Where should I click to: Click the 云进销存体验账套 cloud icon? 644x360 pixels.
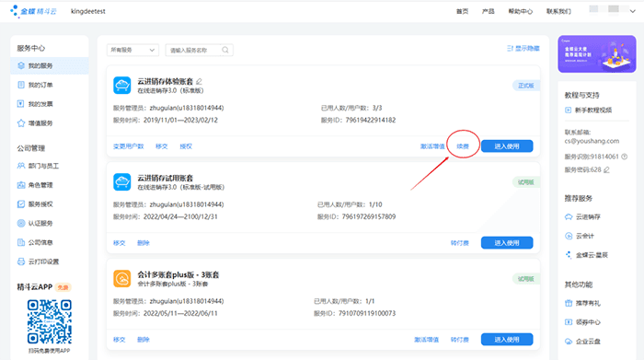pyautogui.click(x=122, y=86)
